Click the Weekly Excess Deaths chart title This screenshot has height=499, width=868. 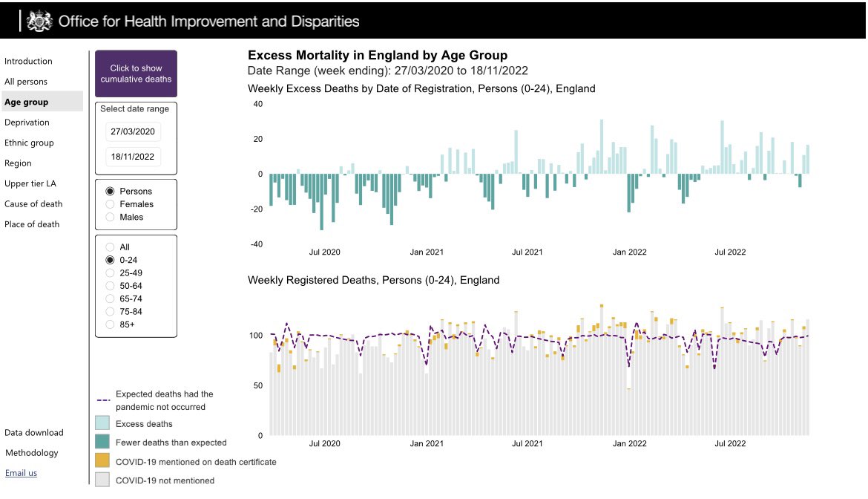click(421, 88)
